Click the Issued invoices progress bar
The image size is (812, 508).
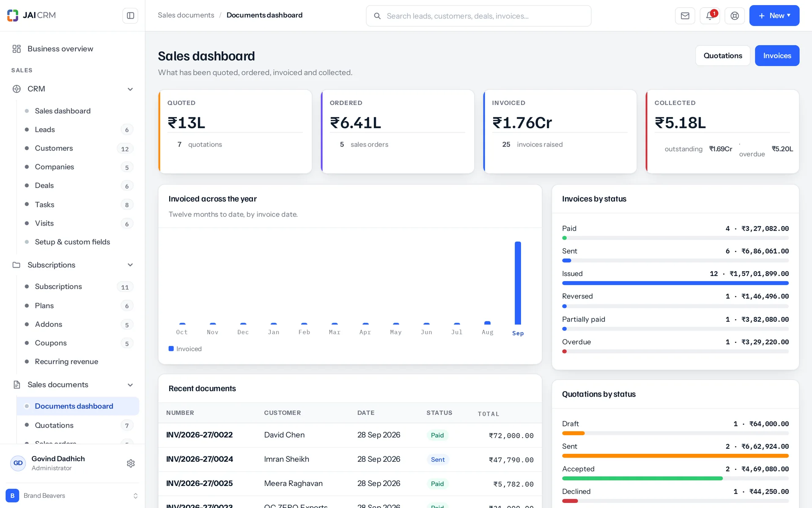675,283
